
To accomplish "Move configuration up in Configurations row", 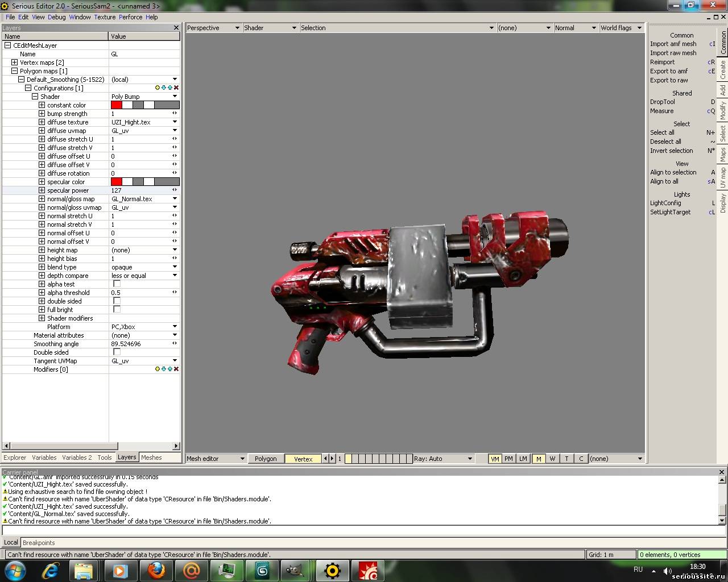I will [x=170, y=88].
